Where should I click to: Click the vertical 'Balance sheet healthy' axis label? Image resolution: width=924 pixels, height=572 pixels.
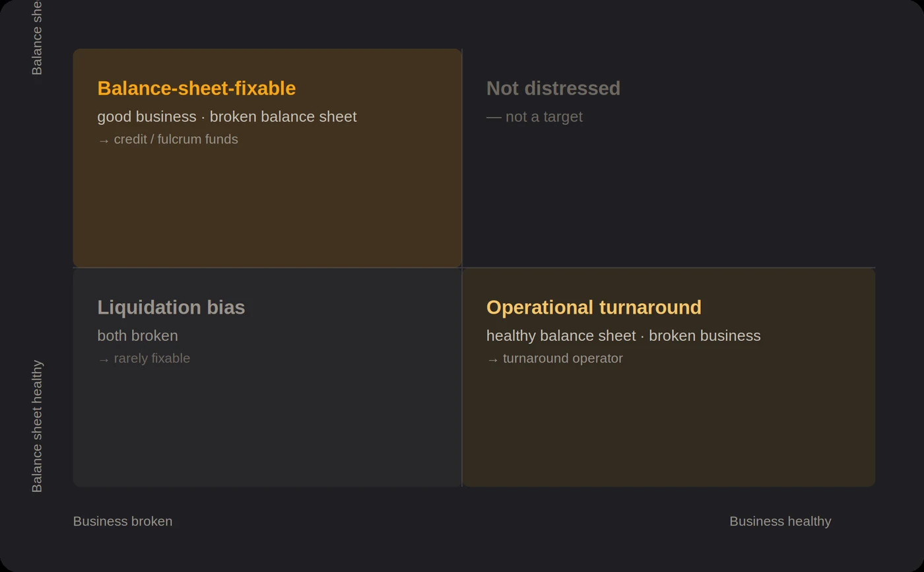(x=37, y=426)
